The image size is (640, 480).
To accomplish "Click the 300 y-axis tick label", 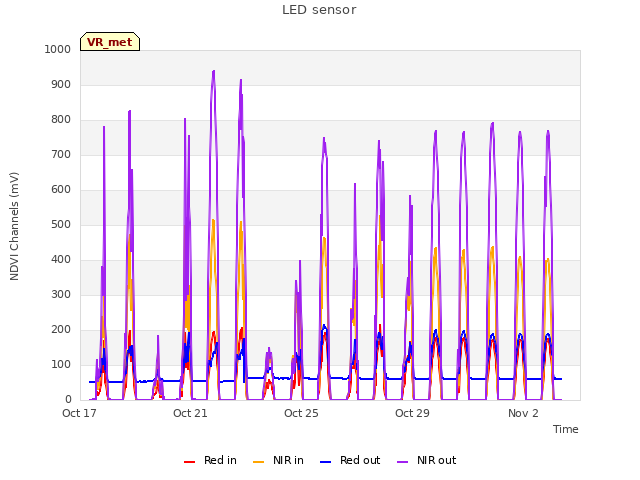I will [61, 295].
